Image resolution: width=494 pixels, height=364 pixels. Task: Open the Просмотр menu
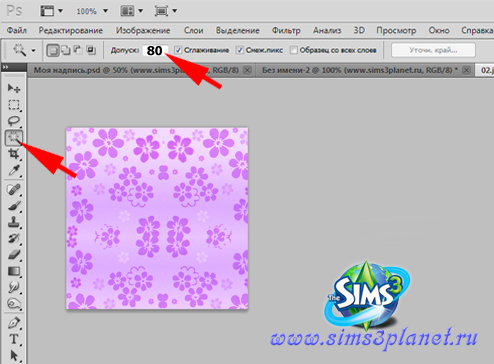pyautogui.click(x=396, y=30)
